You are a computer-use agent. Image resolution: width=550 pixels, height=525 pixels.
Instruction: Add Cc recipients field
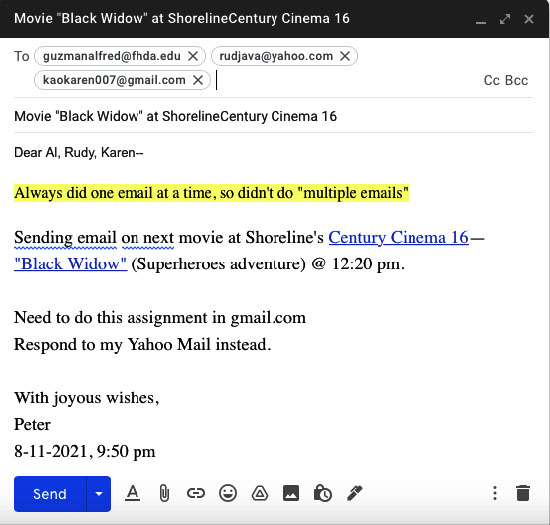click(x=492, y=81)
